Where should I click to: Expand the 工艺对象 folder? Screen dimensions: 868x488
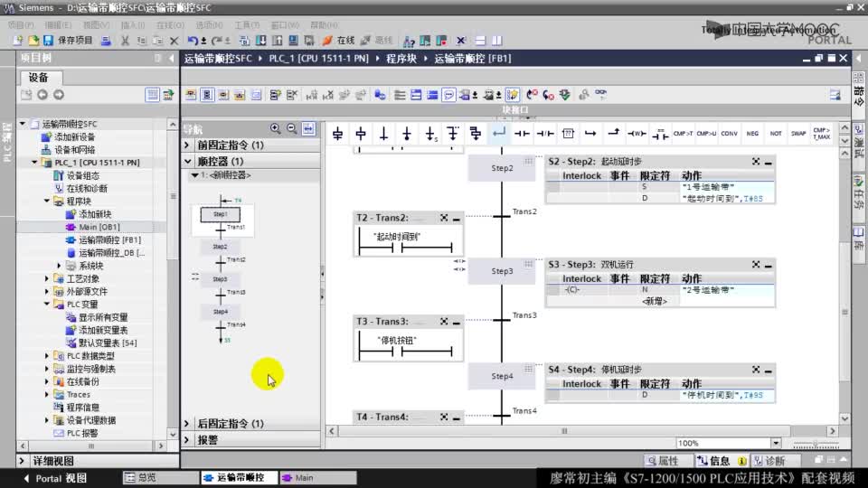point(47,278)
